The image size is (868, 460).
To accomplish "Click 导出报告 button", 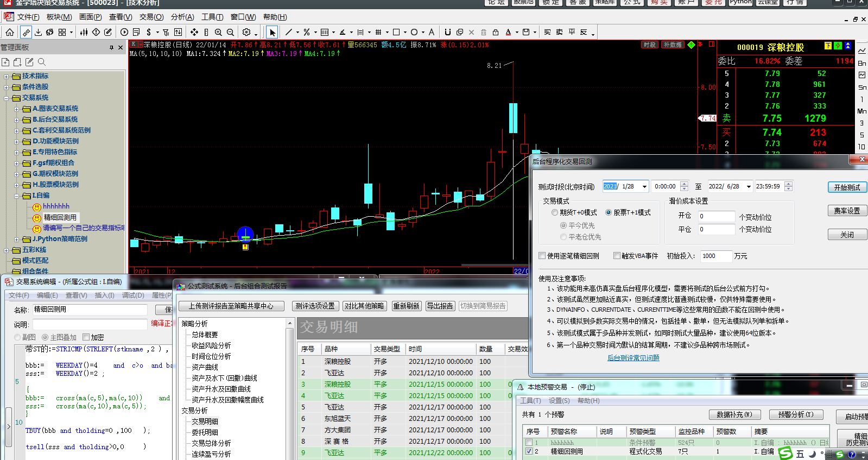I will [x=440, y=306].
